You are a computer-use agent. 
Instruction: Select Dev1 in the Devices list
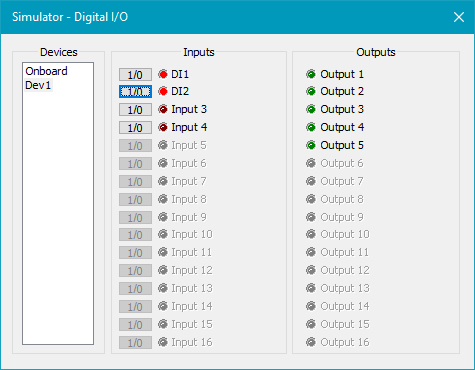[38, 85]
